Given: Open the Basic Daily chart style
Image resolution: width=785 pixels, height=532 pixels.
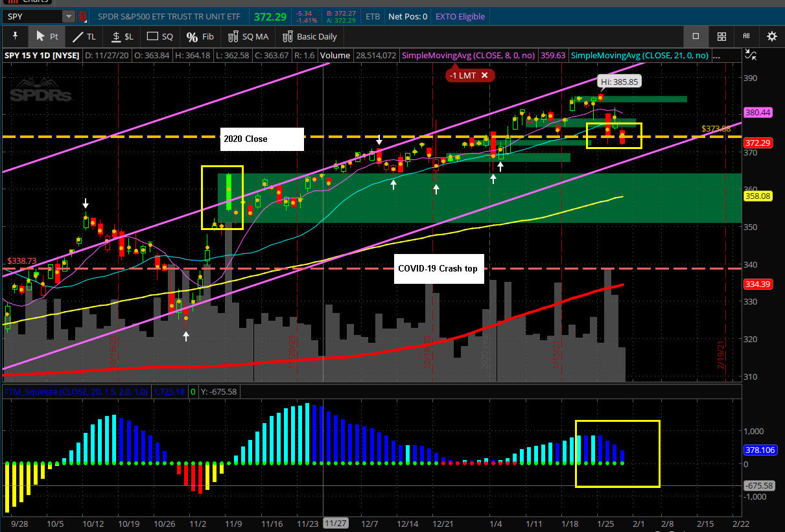Looking at the screenshot, I should [310, 36].
